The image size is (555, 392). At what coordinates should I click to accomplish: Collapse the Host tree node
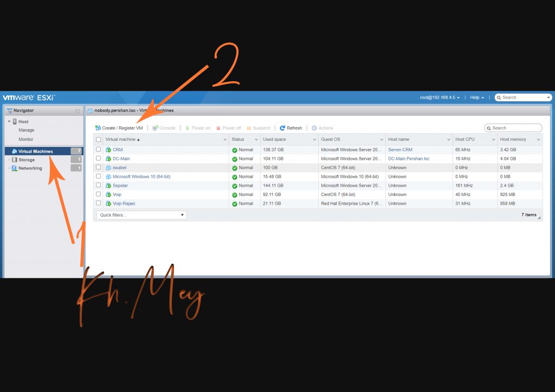coord(9,122)
